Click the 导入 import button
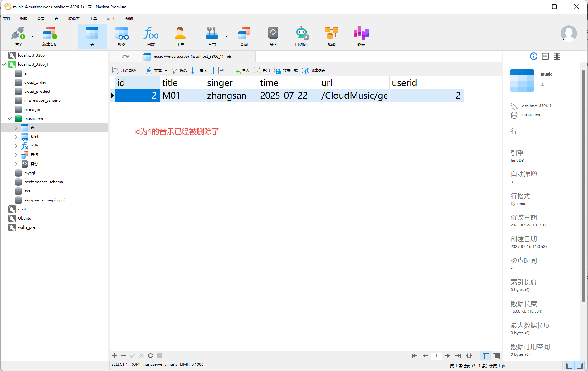 [242, 70]
